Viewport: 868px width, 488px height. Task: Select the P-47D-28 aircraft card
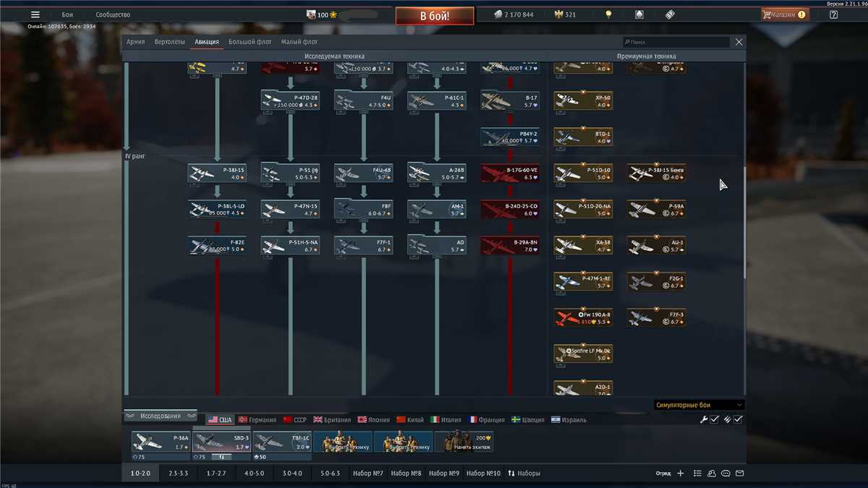(291, 101)
